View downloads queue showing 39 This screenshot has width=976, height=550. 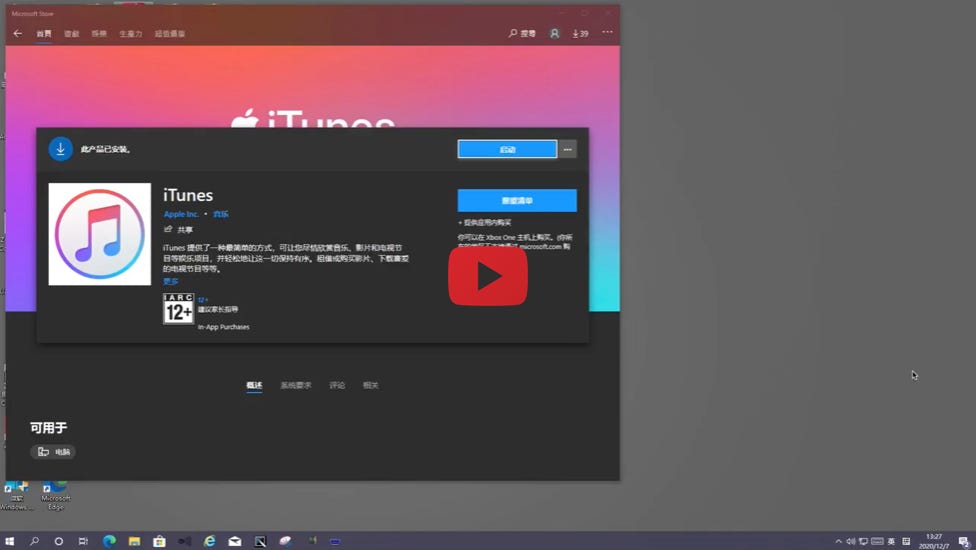tap(580, 33)
